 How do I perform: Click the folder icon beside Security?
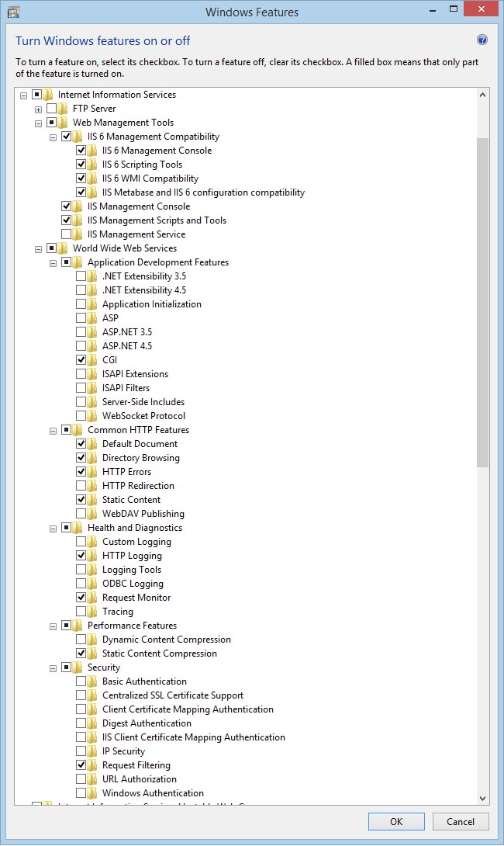pos(78,667)
